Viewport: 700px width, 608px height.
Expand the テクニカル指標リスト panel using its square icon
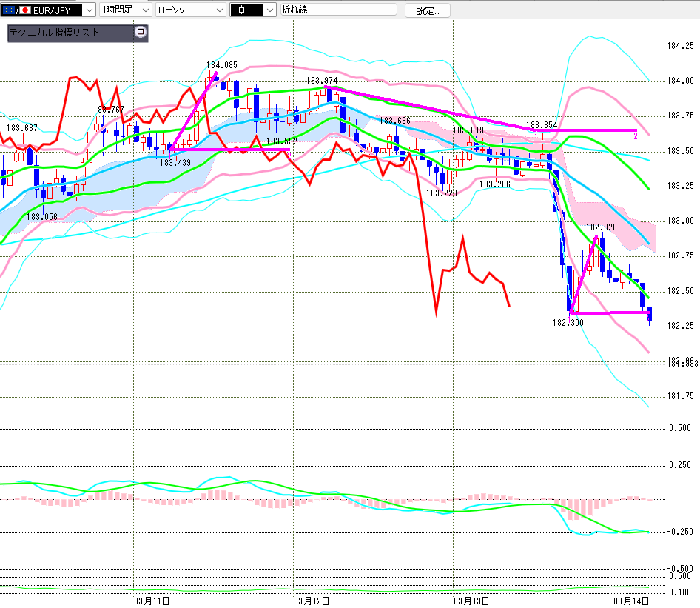click(141, 33)
